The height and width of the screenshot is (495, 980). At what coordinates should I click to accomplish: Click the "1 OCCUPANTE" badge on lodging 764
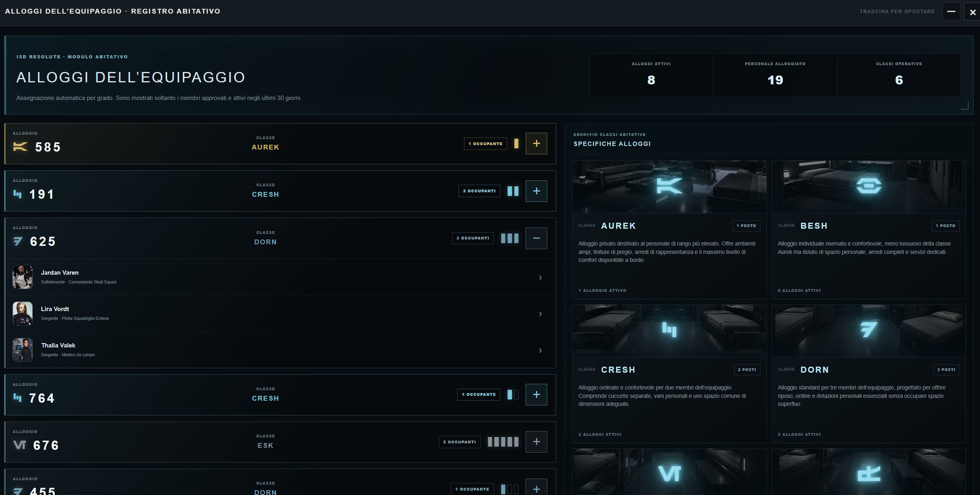479,395
